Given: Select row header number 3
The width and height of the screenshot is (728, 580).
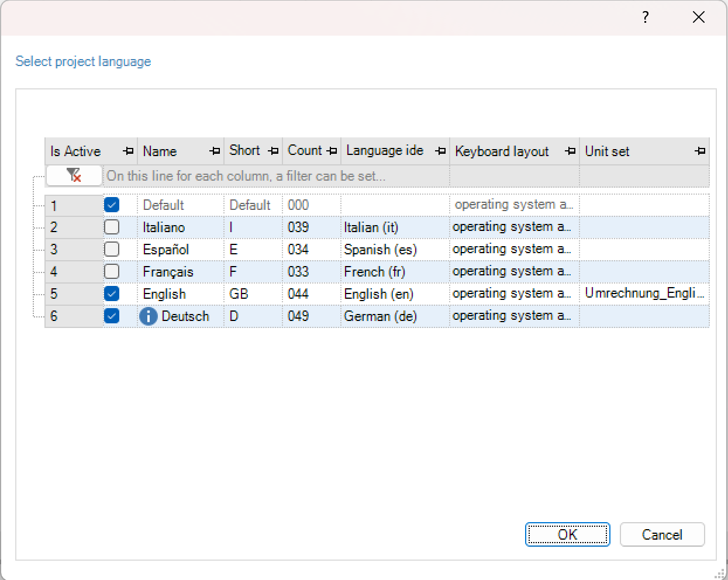Looking at the screenshot, I should 74,250.
